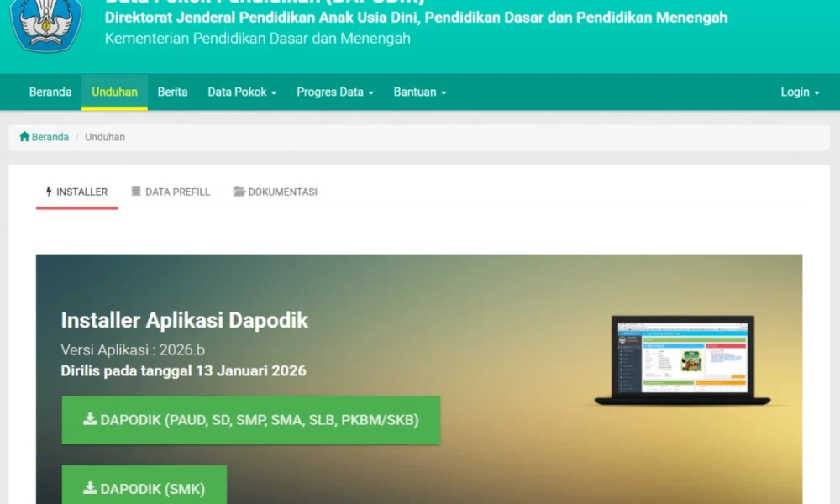840x504 pixels.
Task: Click the Unduhan breadcrumb text
Action: pos(105,137)
